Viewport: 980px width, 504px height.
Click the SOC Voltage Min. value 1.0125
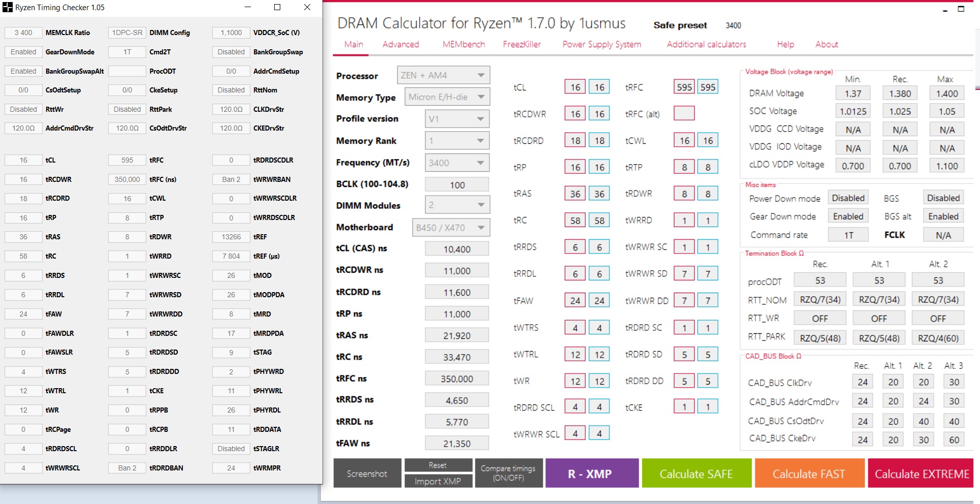pyautogui.click(x=853, y=111)
